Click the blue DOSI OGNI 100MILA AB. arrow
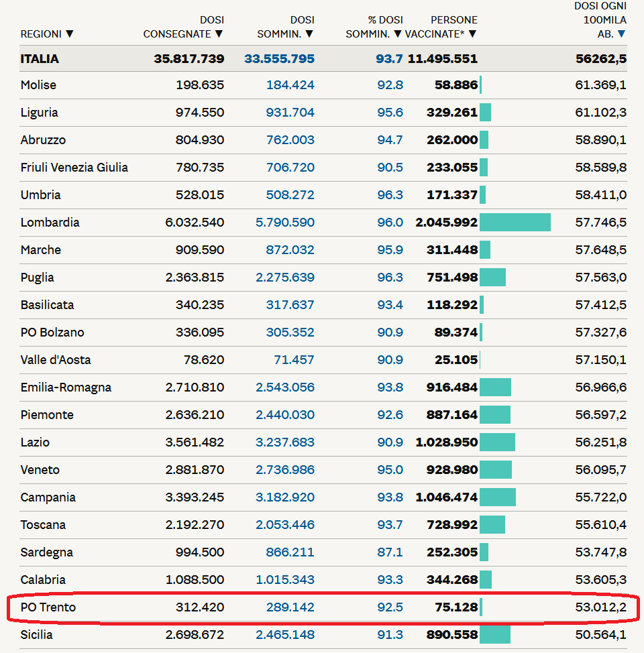Screen dimensions: 644x653 [621, 34]
